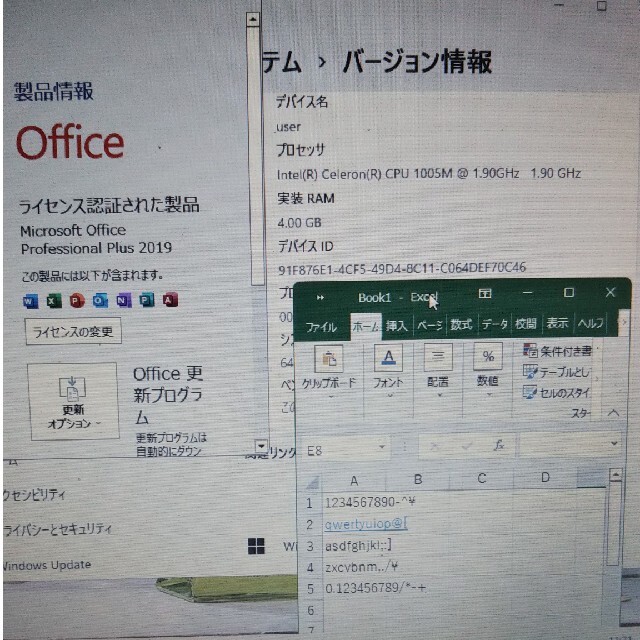Screen dimensions: 640x640
Task: Open Privacy & Security in Settings sidebar
Action: (57, 529)
